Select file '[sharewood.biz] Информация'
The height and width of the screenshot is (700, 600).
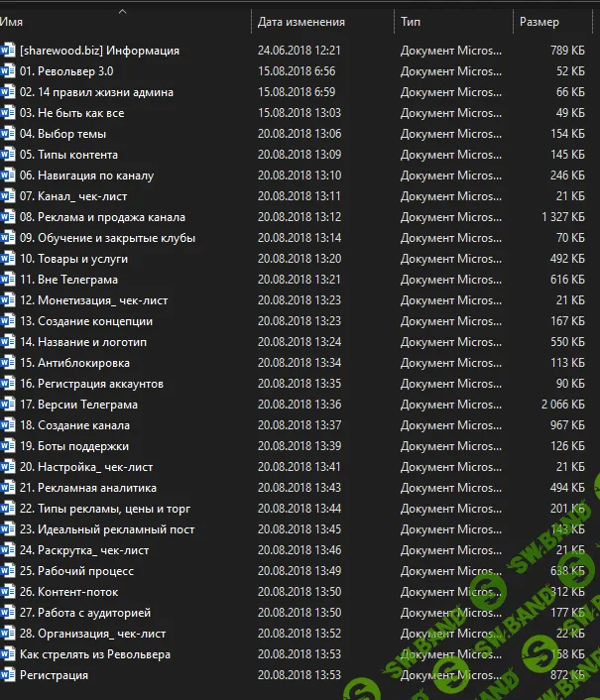pyautogui.click(x=99, y=51)
